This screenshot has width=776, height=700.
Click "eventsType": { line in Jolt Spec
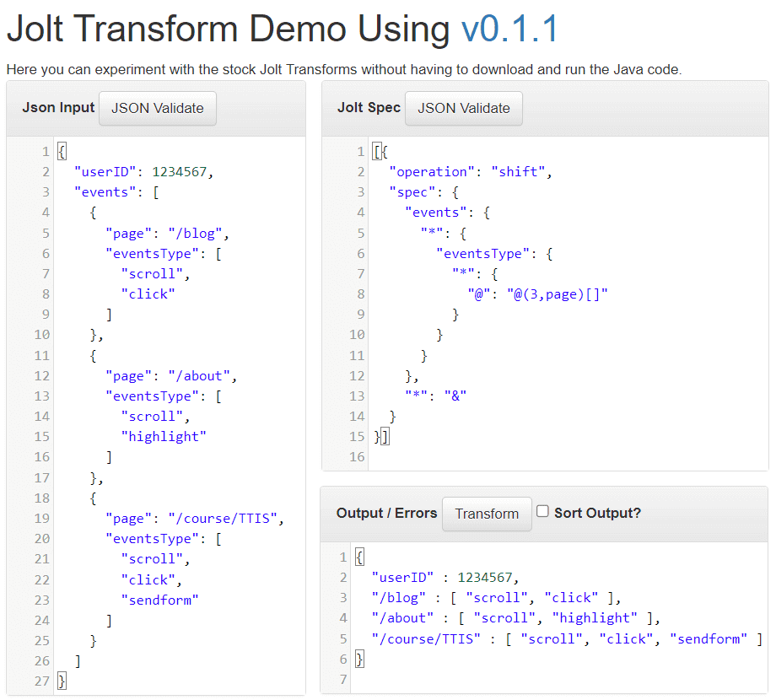coord(494,253)
